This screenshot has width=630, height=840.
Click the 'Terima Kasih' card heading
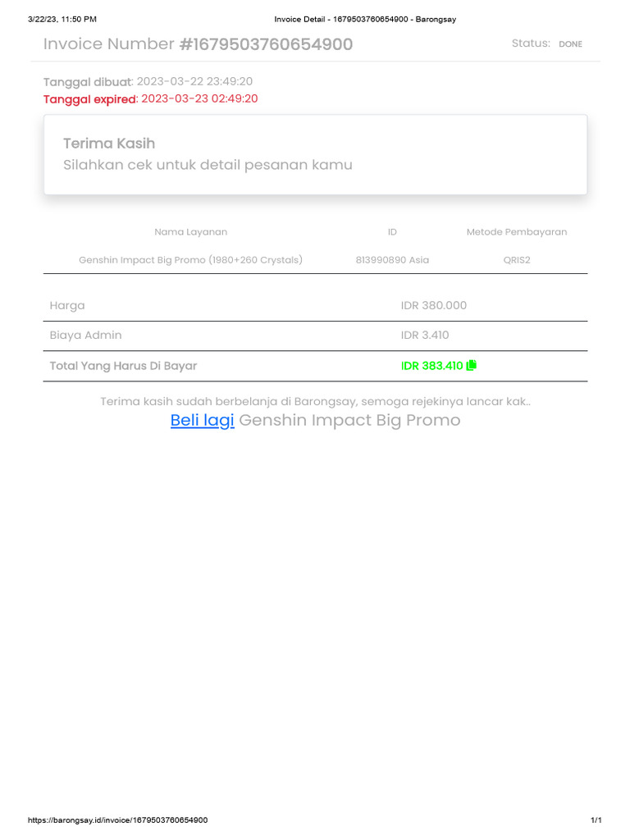(x=109, y=144)
